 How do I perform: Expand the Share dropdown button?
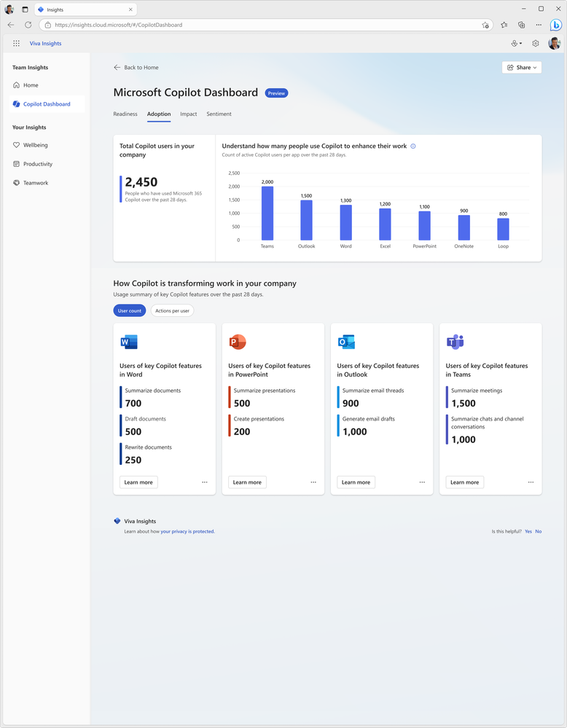tap(522, 67)
